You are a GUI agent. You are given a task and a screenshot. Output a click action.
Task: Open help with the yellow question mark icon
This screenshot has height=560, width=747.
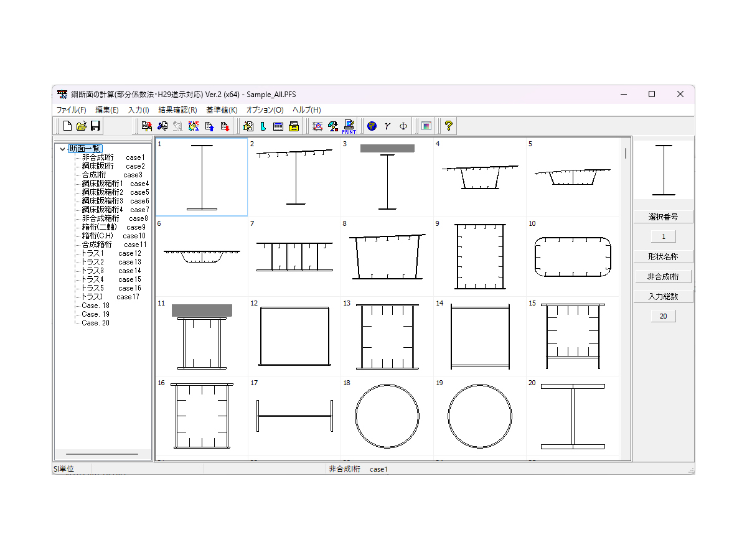point(448,126)
